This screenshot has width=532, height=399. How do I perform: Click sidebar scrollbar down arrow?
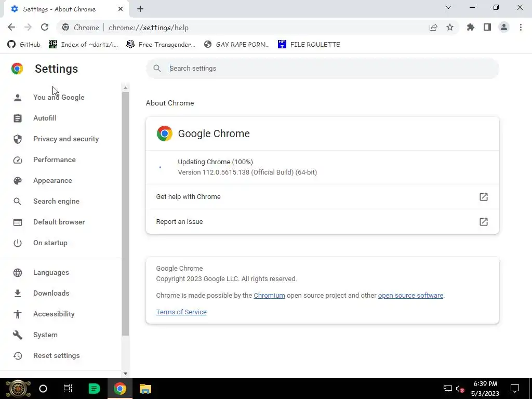pyautogui.click(x=126, y=374)
